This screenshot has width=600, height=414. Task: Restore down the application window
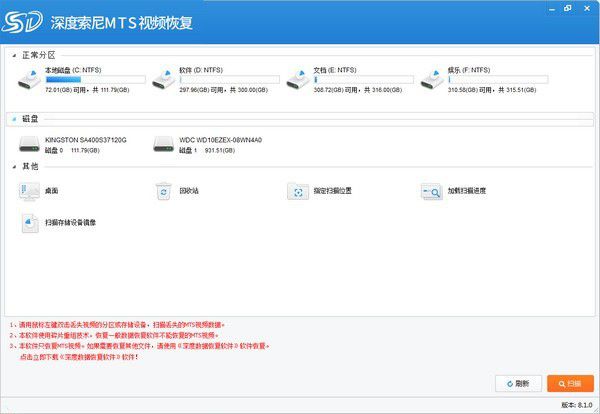568,8
